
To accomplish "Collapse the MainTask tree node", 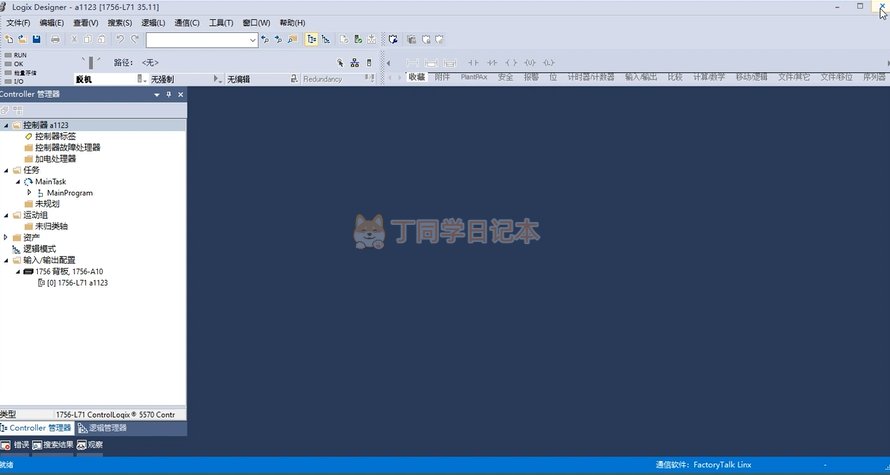I will (x=18, y=182).
